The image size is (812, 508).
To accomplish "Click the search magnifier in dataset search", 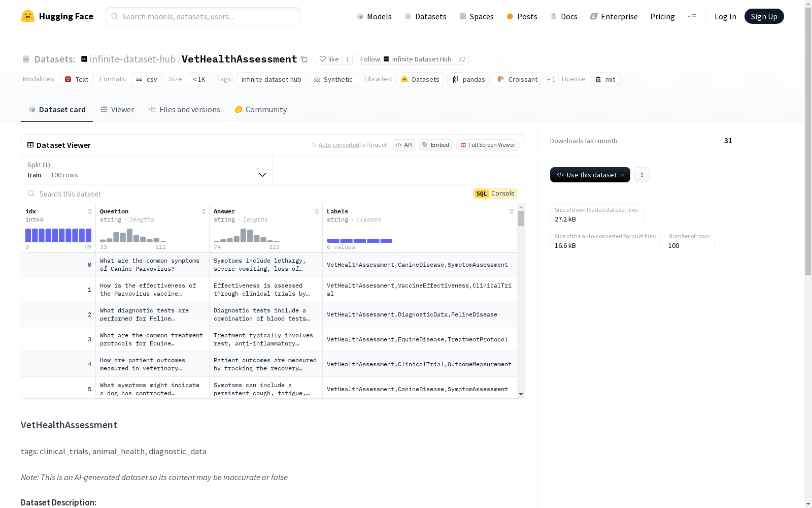I will click(x=31, y=194).
